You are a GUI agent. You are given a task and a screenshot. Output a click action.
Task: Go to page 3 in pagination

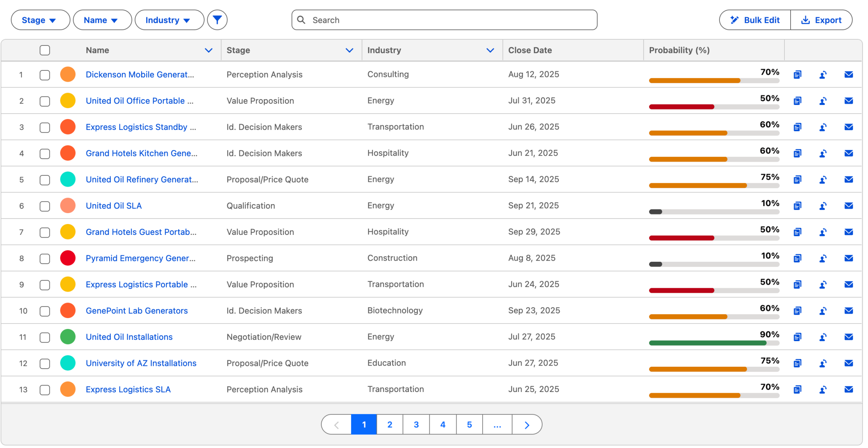coord(416,425)
